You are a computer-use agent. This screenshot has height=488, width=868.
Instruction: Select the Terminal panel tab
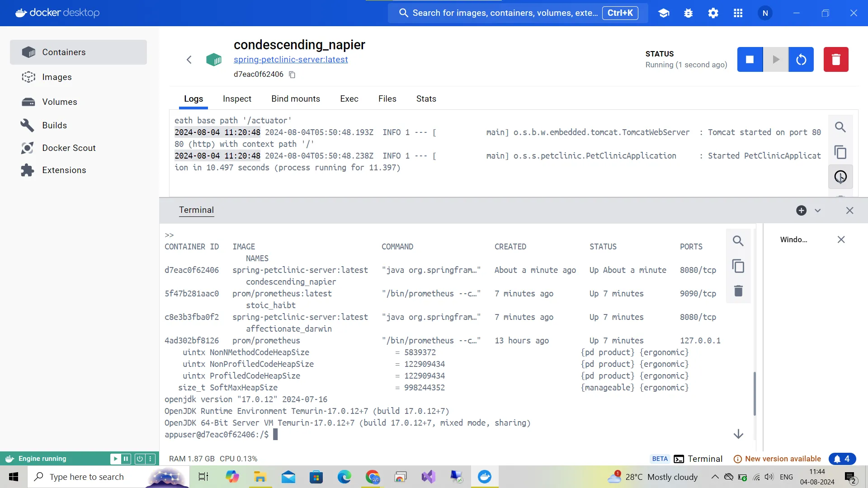(x=196, y=210)
